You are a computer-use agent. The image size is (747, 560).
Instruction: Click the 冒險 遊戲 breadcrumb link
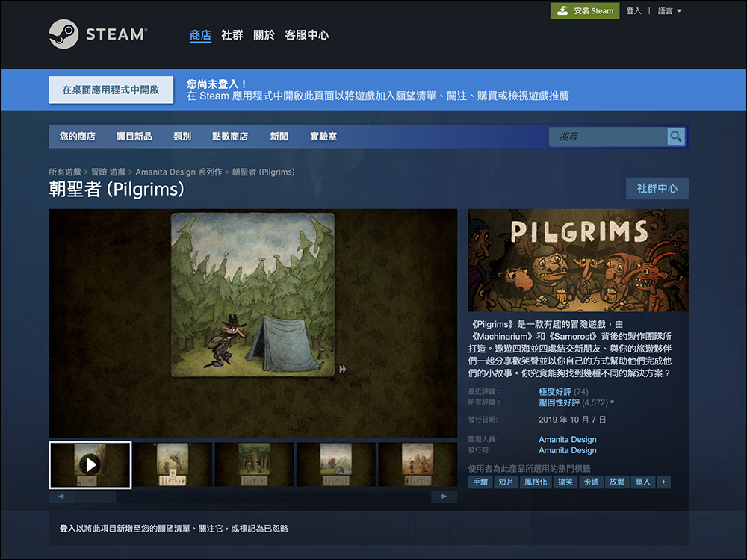(x=108, y=172)
